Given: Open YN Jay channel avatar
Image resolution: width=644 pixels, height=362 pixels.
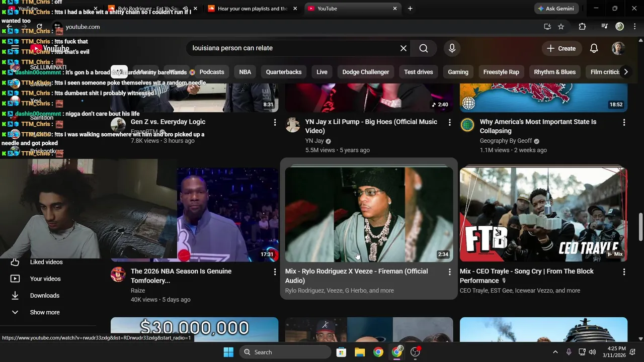Looking at the screenshot, I should click(293, 125).
